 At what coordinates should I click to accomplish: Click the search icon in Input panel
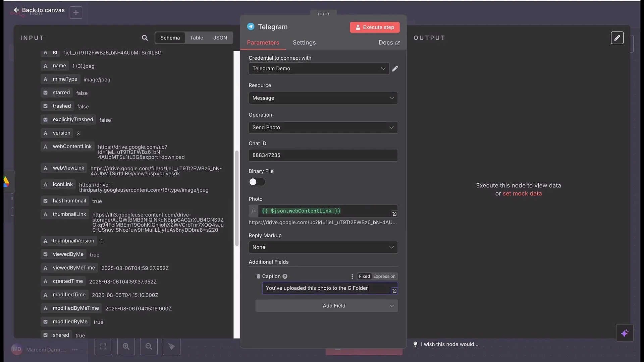[x=145, y=38]
